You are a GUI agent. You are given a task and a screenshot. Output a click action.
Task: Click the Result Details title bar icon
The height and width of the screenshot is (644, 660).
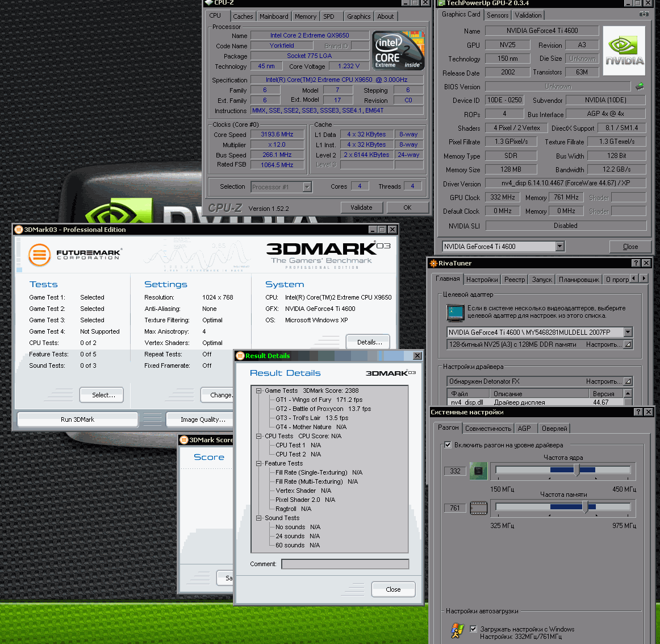(240, 356)
